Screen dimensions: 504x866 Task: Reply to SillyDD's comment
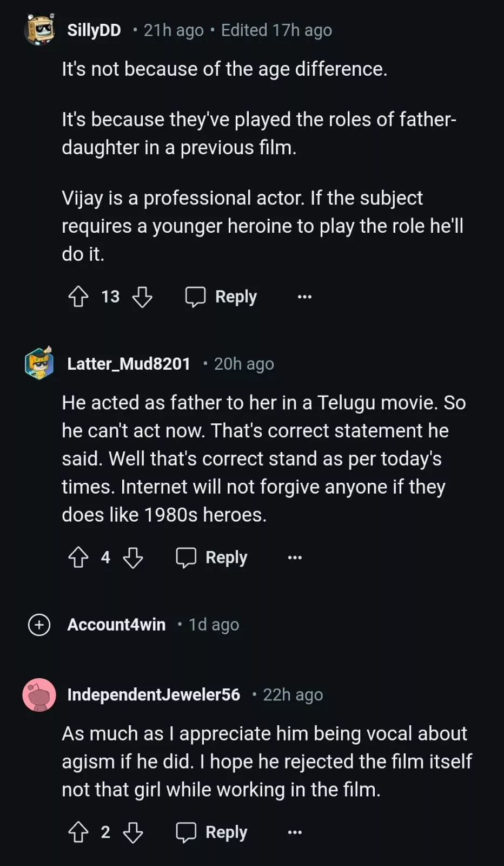[x=222, y=297]
